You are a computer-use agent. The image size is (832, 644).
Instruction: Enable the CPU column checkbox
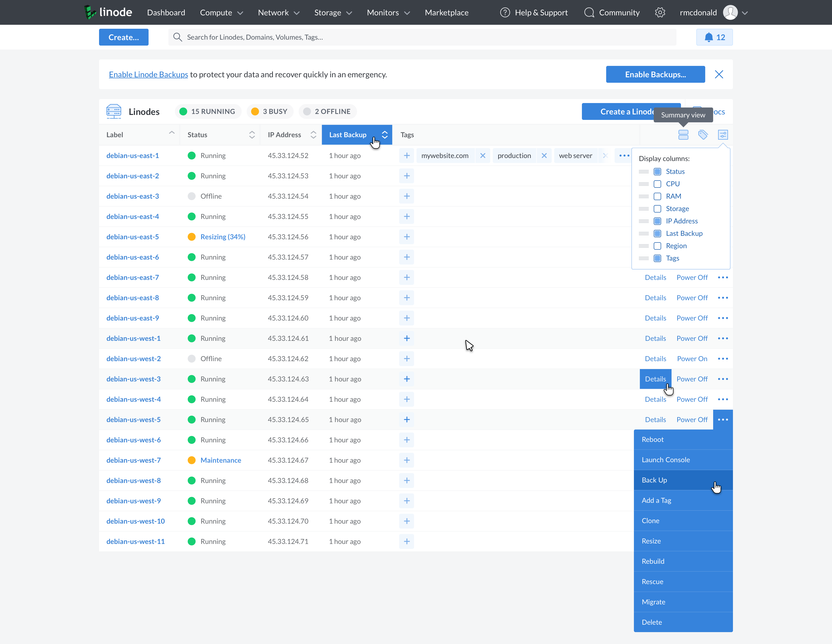point(657,184)
